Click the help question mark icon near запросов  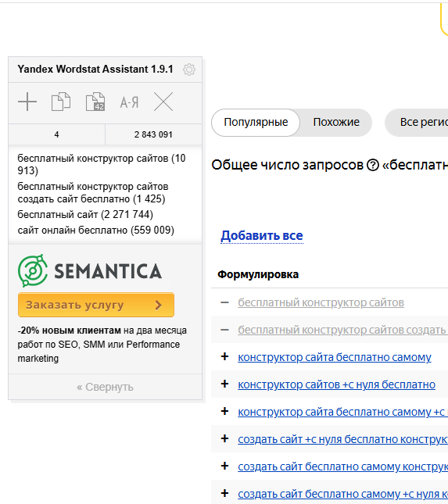point(373,165)
